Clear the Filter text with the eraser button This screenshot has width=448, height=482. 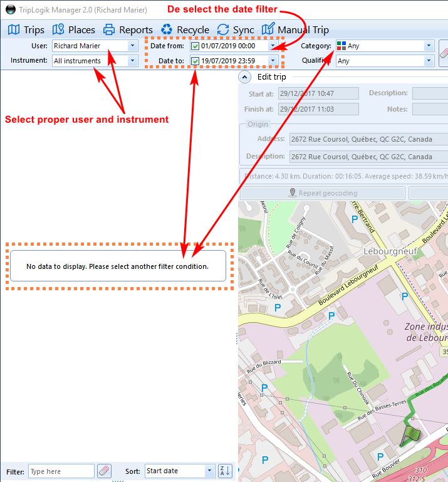point(104,471)
